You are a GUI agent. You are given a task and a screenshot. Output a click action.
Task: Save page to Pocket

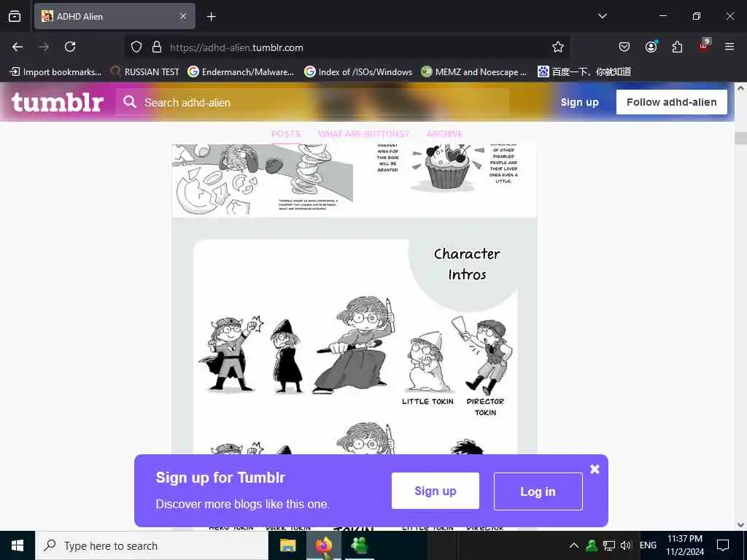pyautogui.click(x=624, y=47)
